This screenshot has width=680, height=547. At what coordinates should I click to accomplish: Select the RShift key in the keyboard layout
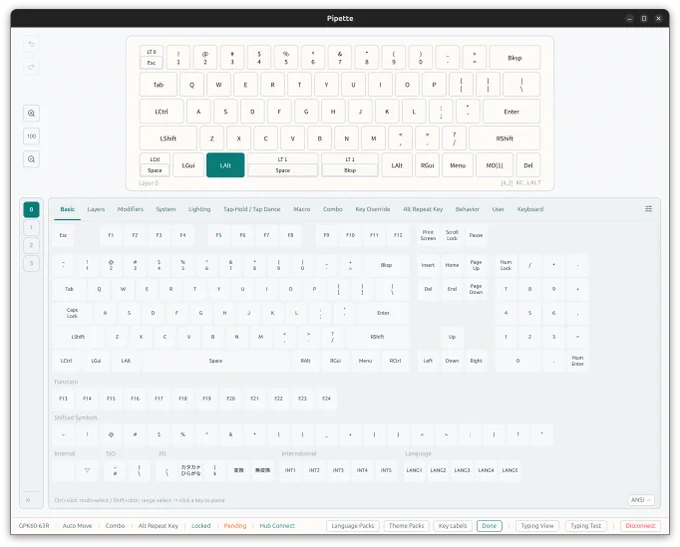505,138
